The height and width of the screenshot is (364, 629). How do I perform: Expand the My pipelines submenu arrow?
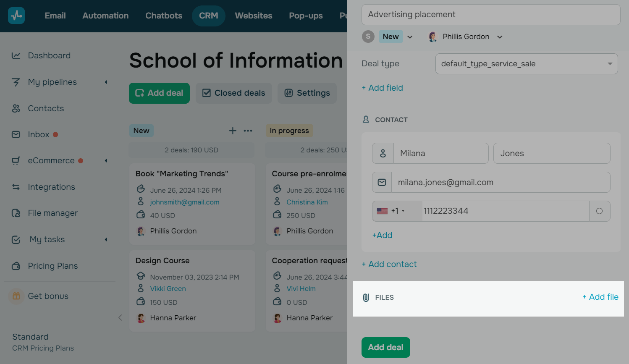106,82
